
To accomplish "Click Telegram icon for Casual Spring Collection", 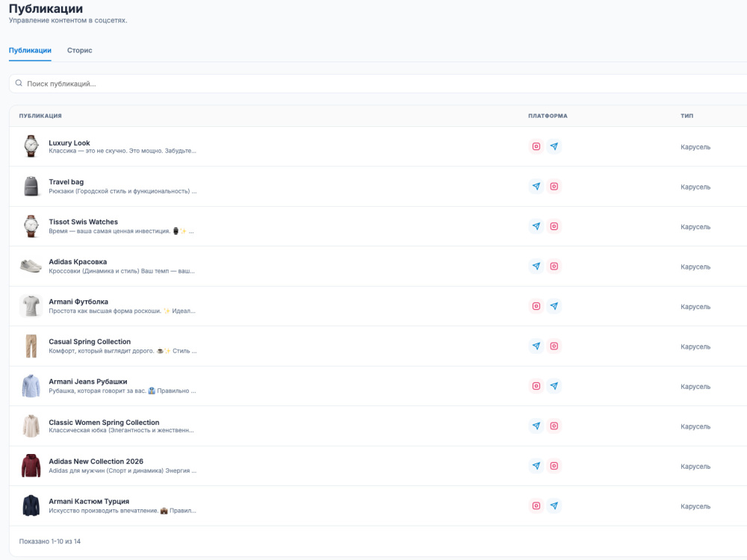I will (x=536, y=346).
